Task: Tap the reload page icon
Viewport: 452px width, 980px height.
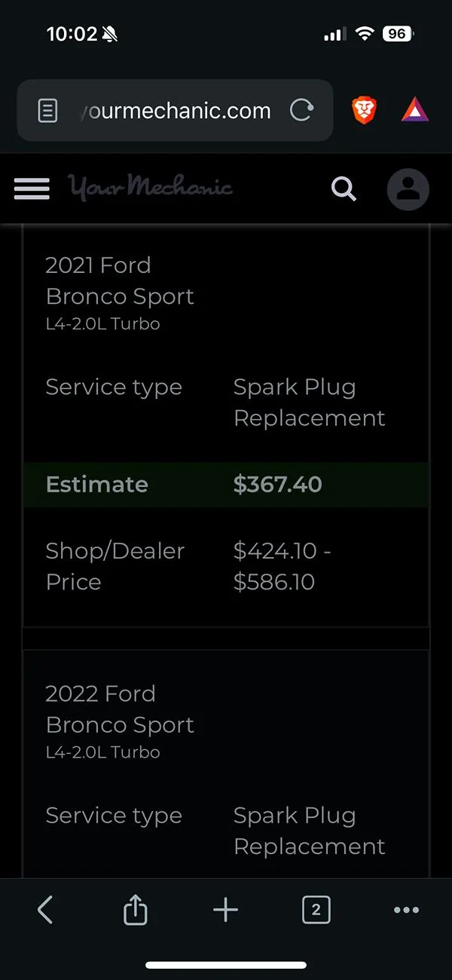Action: tap(302, 110)
